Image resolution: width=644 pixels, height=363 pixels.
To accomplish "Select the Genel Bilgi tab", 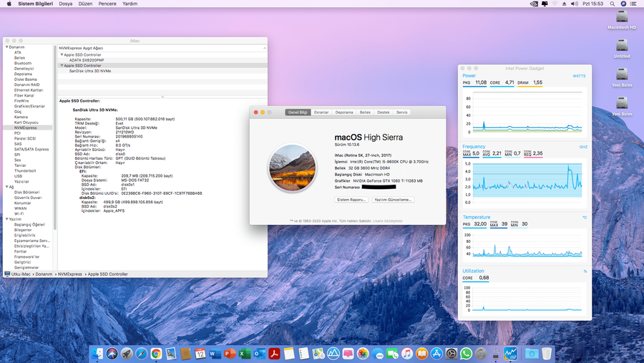I will [x=298, y=112].
